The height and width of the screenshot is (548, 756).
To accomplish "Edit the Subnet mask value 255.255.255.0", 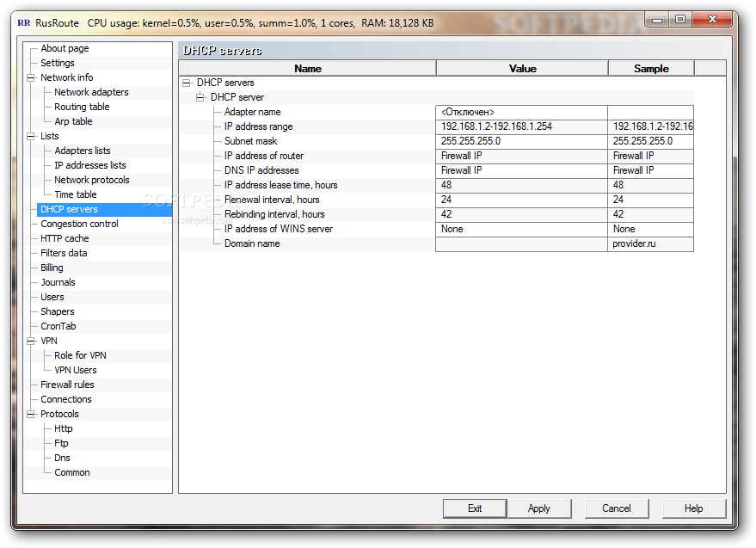I will 521,141.
